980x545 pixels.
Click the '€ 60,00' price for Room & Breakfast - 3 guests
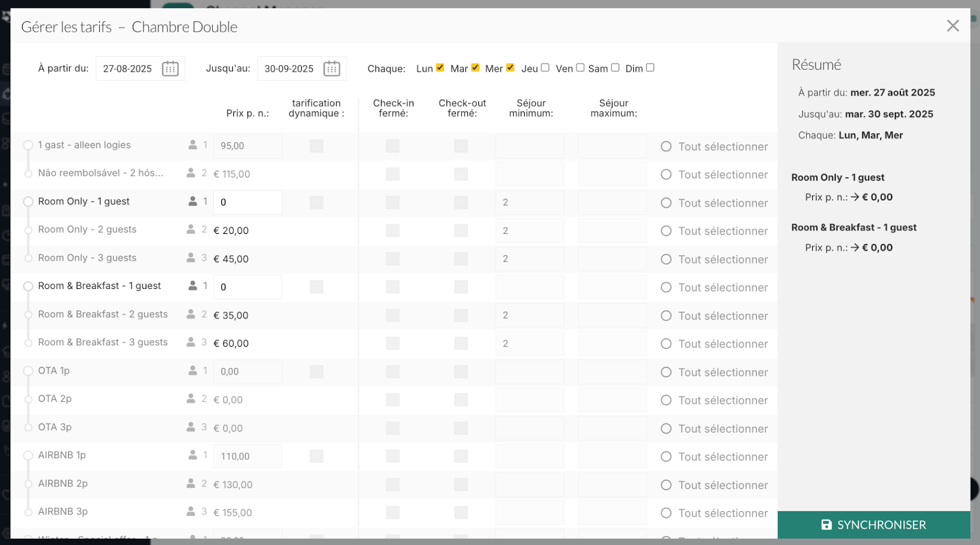click(231, 344)
